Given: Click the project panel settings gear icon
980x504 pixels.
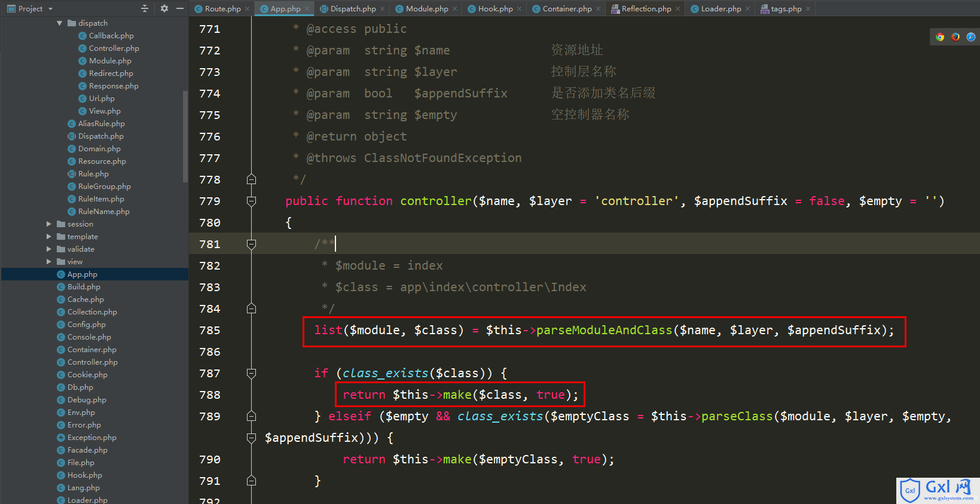Looking at the screenshot, I should pyautogui.click(x=164, y=8).
